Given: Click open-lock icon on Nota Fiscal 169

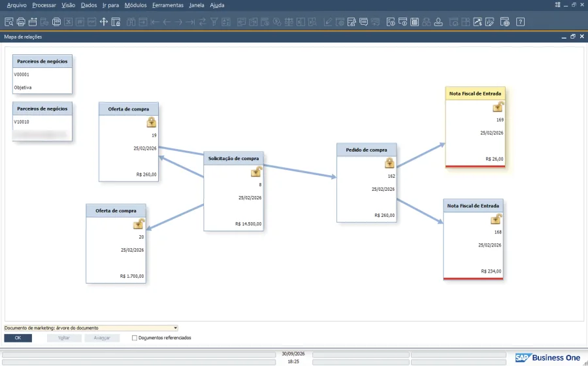Looking at the screenshot, I should pos(498,107).
